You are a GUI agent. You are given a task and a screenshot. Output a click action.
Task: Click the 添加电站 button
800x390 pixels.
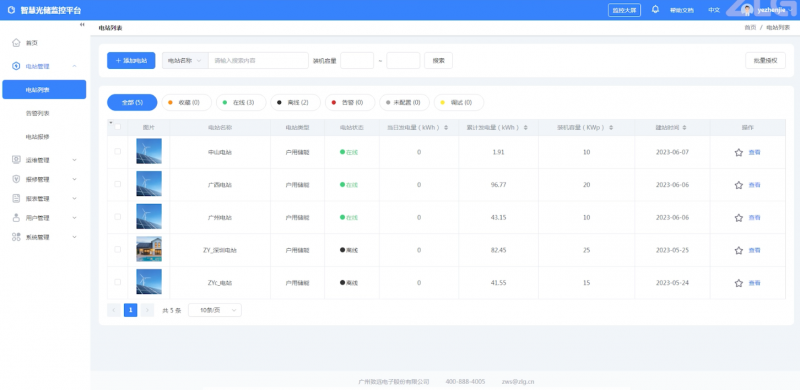pos(131,60)
